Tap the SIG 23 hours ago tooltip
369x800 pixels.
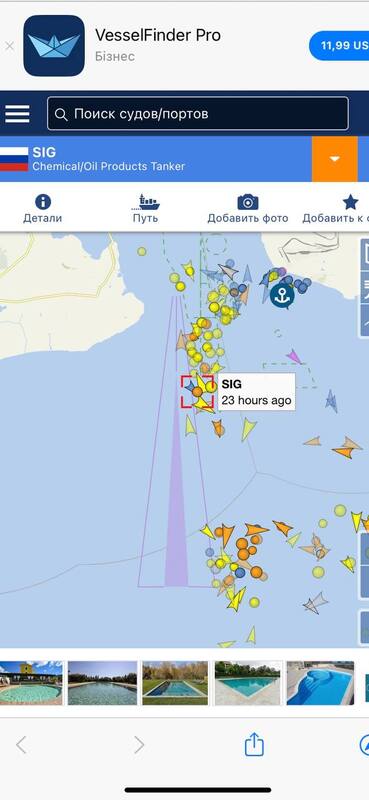[x=257, y=392]
